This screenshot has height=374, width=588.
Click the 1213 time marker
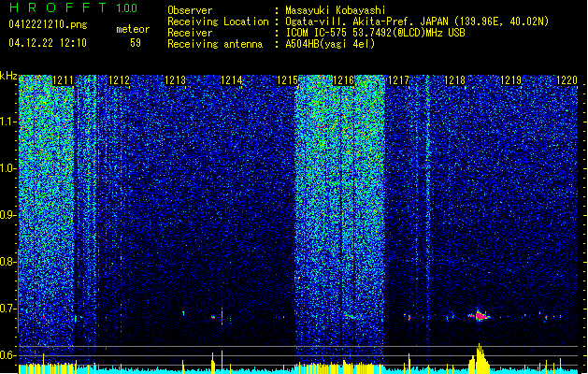(x=175, y=80)
